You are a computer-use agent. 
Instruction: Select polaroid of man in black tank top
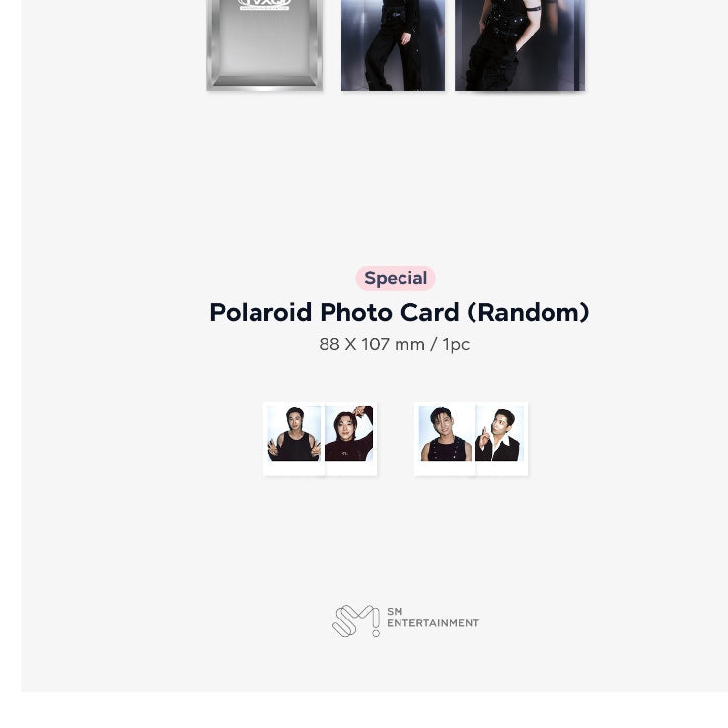pos(294,439)
